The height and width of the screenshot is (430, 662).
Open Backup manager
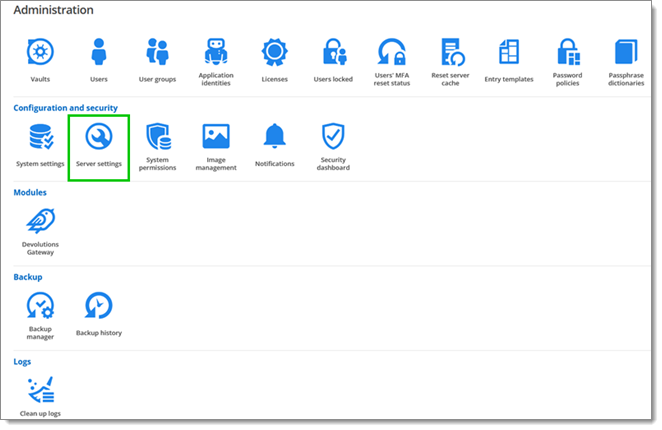[40, 306]
